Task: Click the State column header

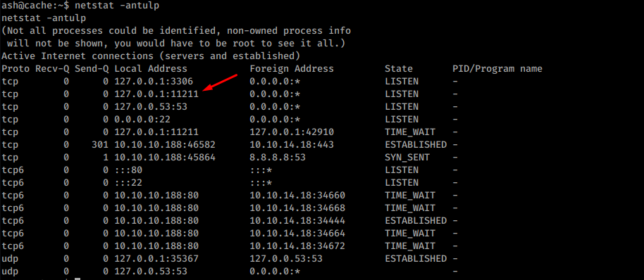Action: (x=399, y=69)
